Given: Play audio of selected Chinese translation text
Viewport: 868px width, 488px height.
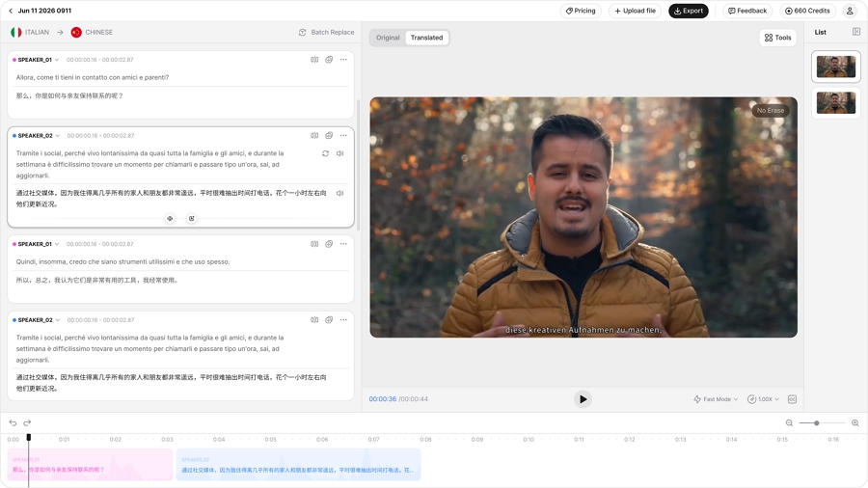Looking at the screenshot, I should tap(339, 193).
